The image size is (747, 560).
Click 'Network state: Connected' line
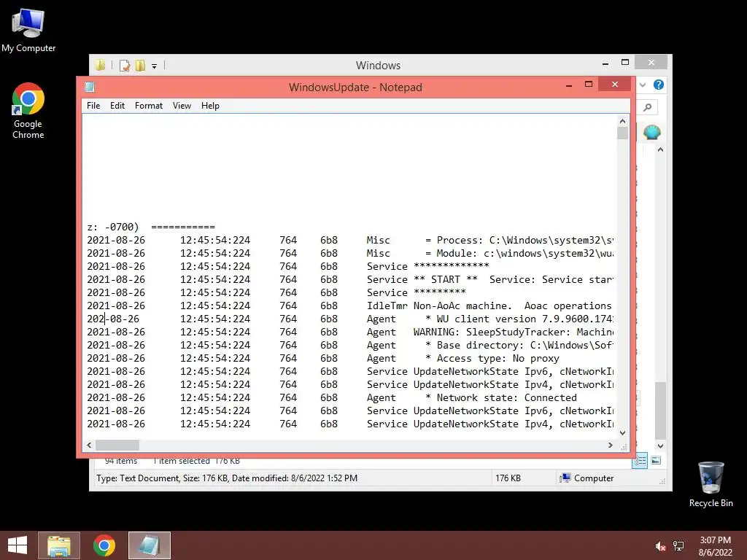(x=332, y=397)
